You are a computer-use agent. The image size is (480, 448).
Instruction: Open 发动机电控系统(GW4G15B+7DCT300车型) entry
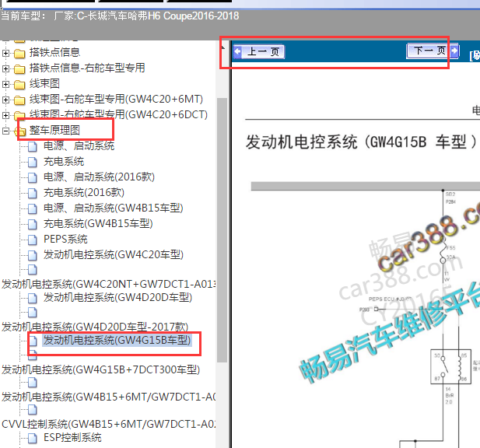click(100, 369)
